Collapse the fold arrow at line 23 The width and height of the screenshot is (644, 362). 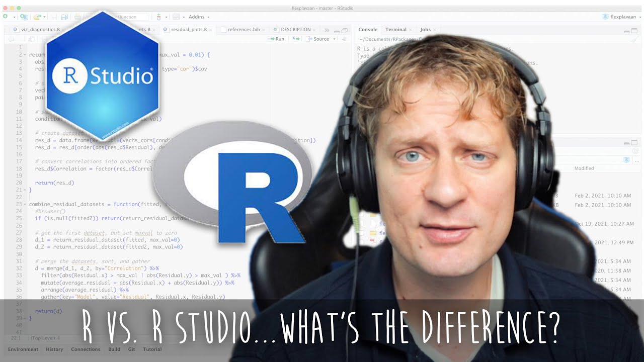pyautogui.click(x=25, y=205)
